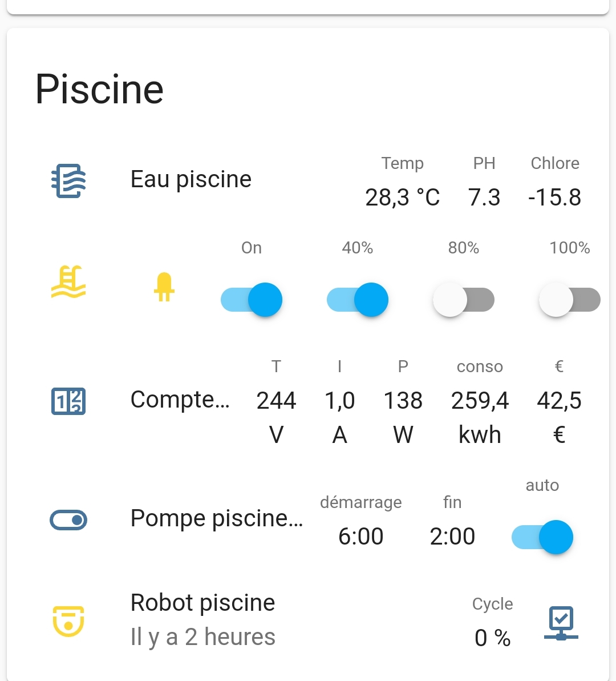Click the Compteur counter icon
The width and height of the screenshot is (616, 681).
[68, 401]
